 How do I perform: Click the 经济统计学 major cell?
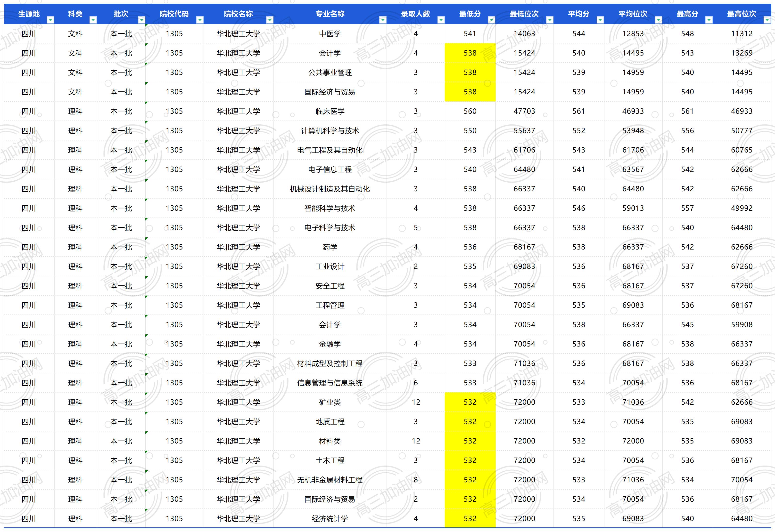tap(330, 519)
